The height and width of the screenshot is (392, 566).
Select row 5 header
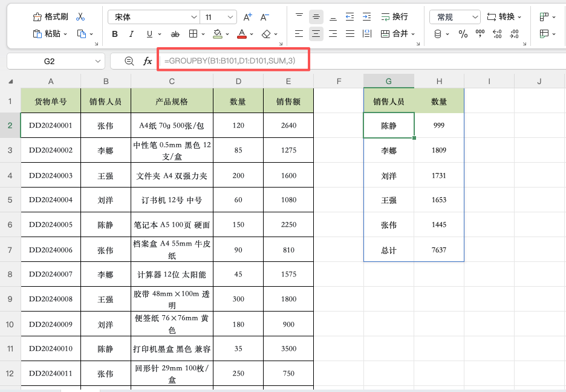pyautogui.click(x=10, y=200)
